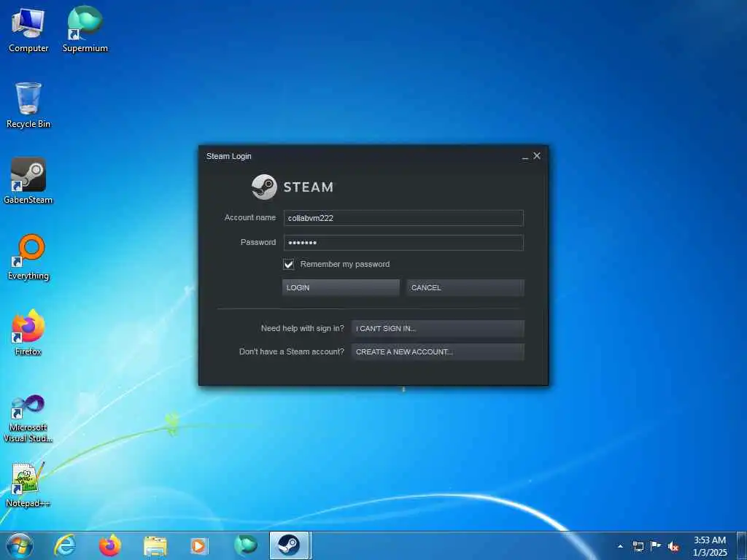Click the 'Need help with sign in?' label
Image resolution: width=747 pixels, height=560 pixels.
coord(303,328)
